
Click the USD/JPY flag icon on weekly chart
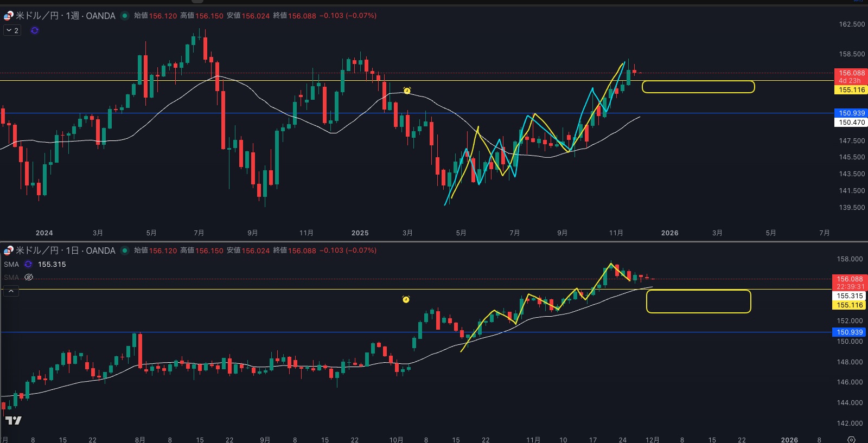tap(8, 16)
